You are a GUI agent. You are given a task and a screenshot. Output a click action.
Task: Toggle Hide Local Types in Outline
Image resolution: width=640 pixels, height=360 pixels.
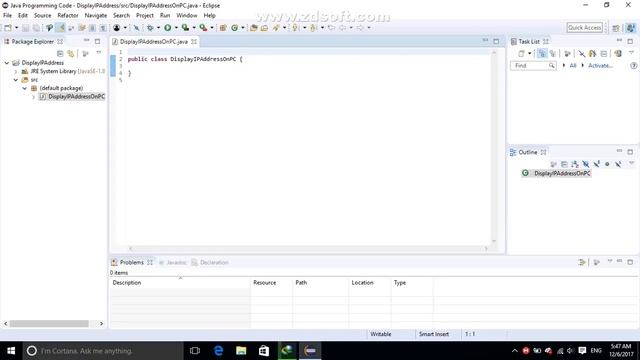pos(618,164)
